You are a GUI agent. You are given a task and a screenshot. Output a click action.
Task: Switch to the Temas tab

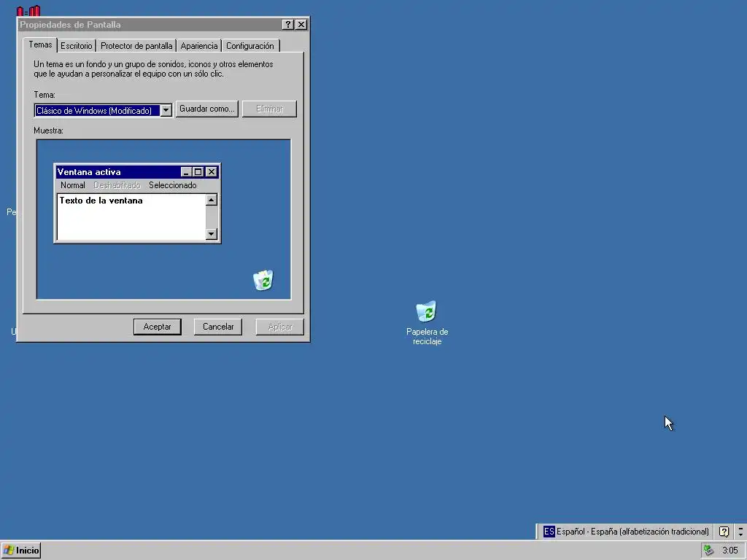pyautogui.click(x=40, y=44)
